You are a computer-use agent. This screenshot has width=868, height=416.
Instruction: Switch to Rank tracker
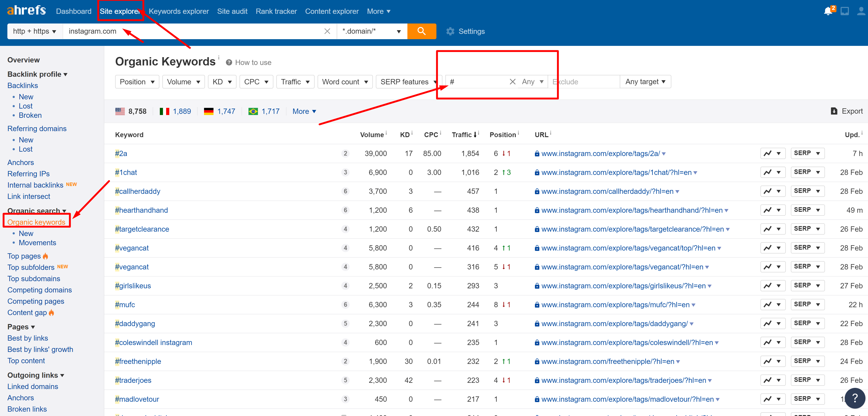point(276,11)
